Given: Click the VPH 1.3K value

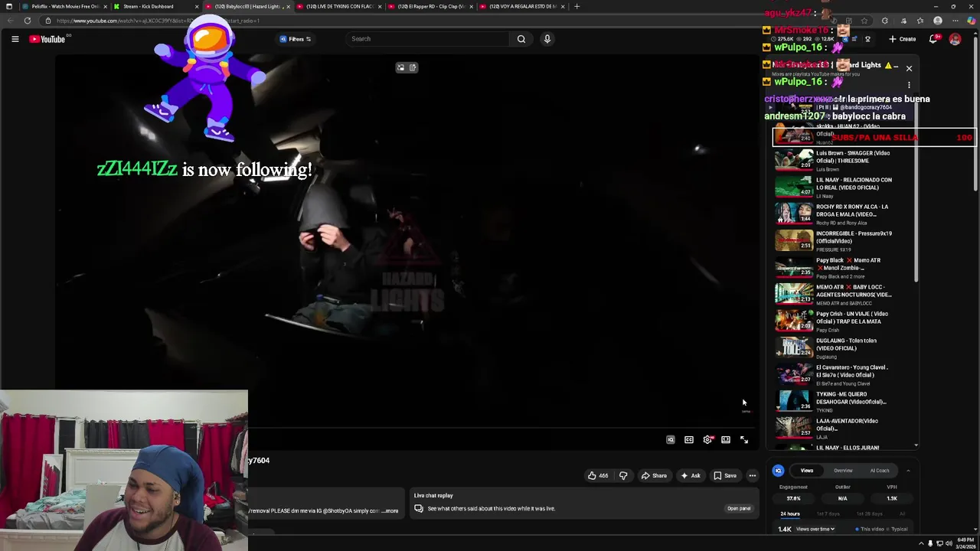Looking at the screenshot, I should [892, 498].
